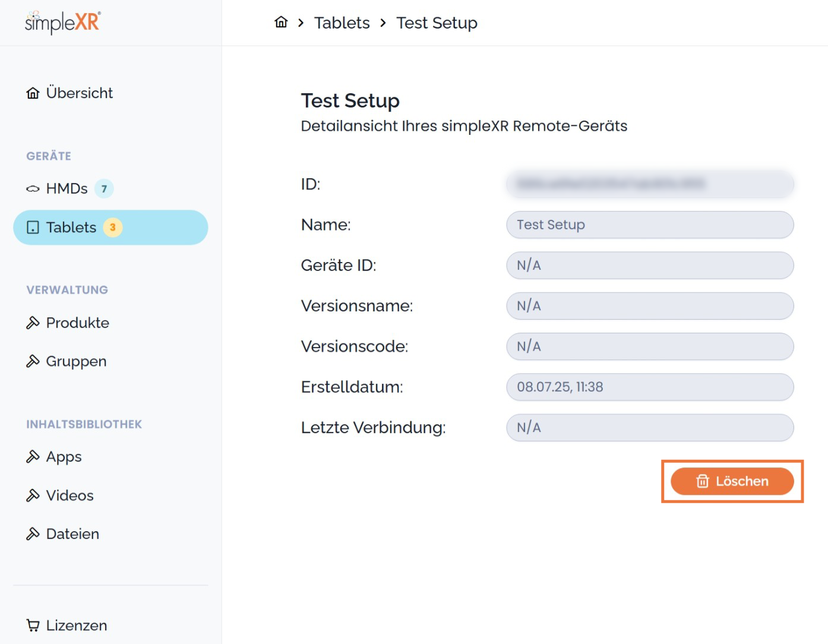This screenshot has width=828, height=644.
Task: Click the house icon beside Übersicht
Action: click(33, 93)
